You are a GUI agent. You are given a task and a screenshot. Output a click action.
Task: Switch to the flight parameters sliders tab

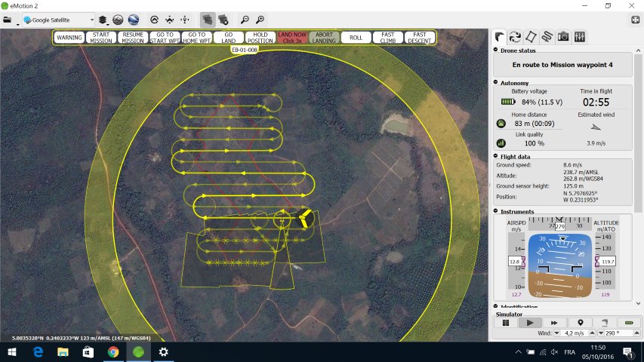tap(580, 37)
